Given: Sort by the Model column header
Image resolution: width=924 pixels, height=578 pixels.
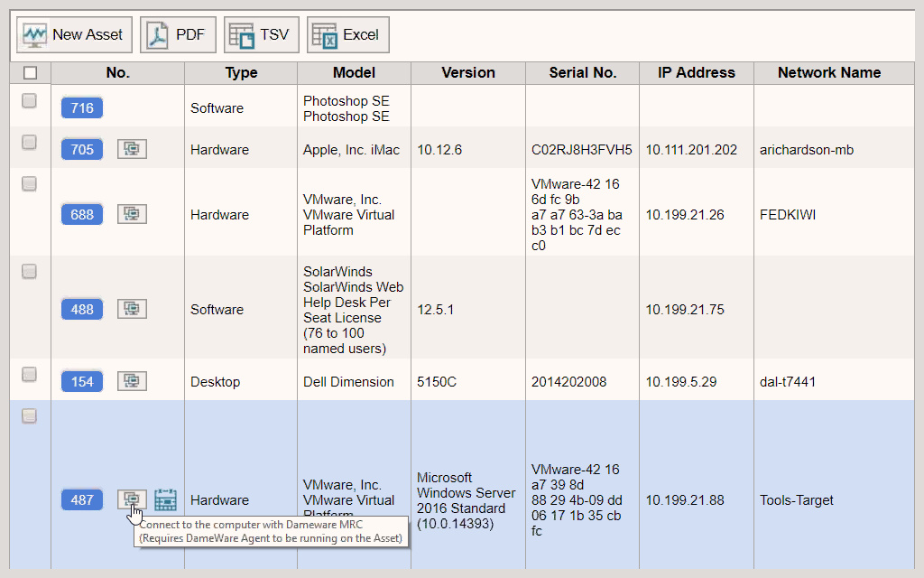Looking at the screenshot, I should pyautogui.click(x=354, y=72).
